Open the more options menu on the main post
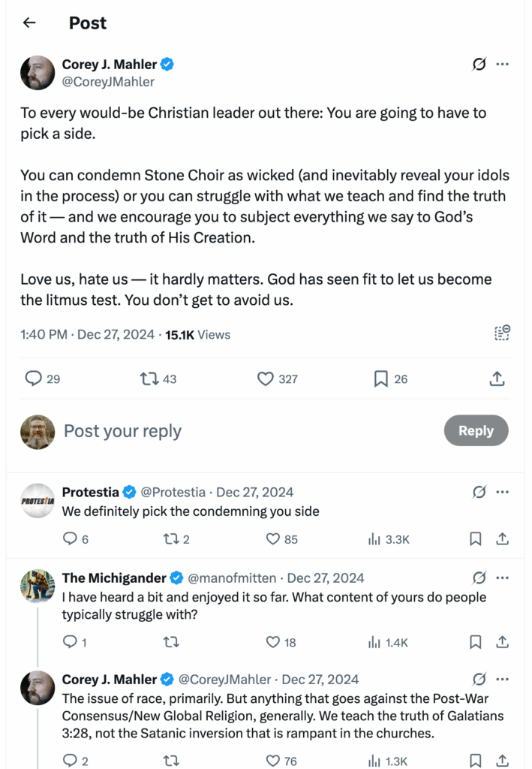Screen dimensions: 532x769 click(503, 64)
